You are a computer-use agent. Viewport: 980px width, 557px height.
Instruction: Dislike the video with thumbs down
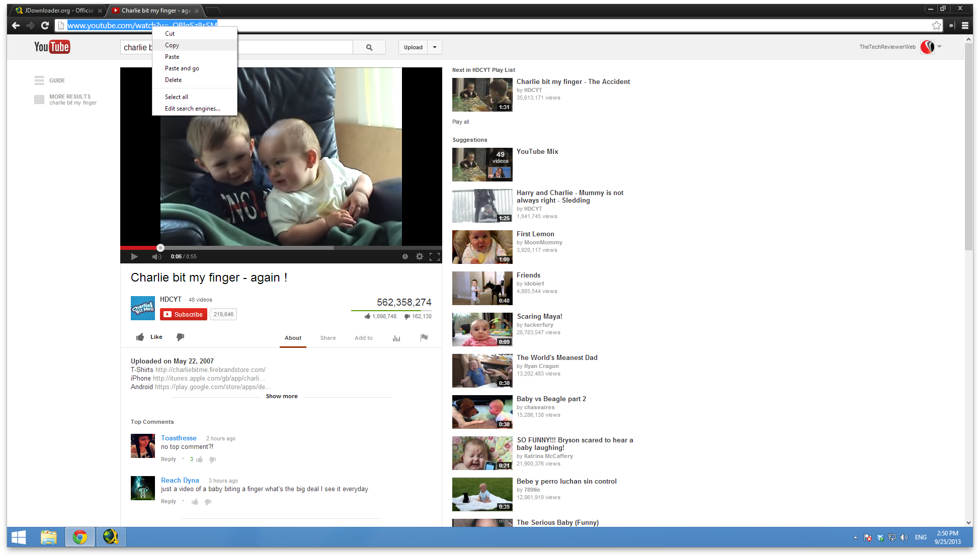coord(180,337)
